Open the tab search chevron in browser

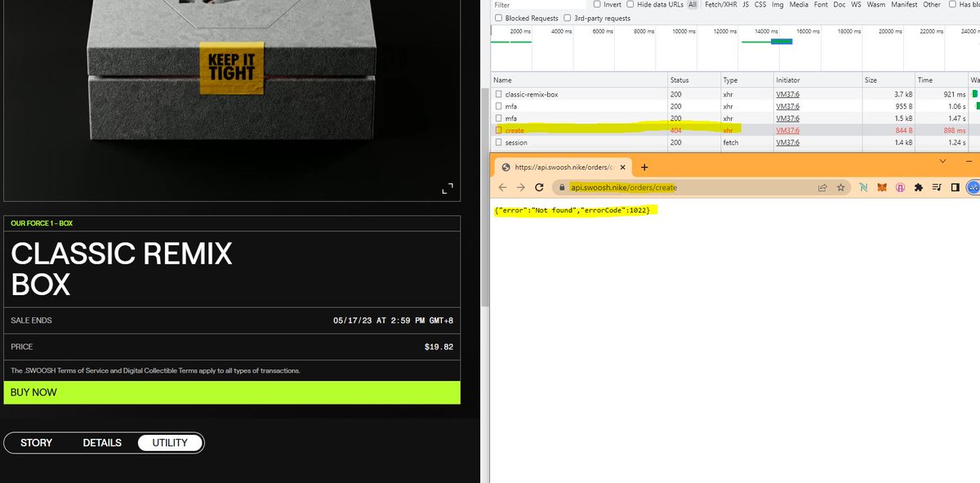tap(944, 161)
